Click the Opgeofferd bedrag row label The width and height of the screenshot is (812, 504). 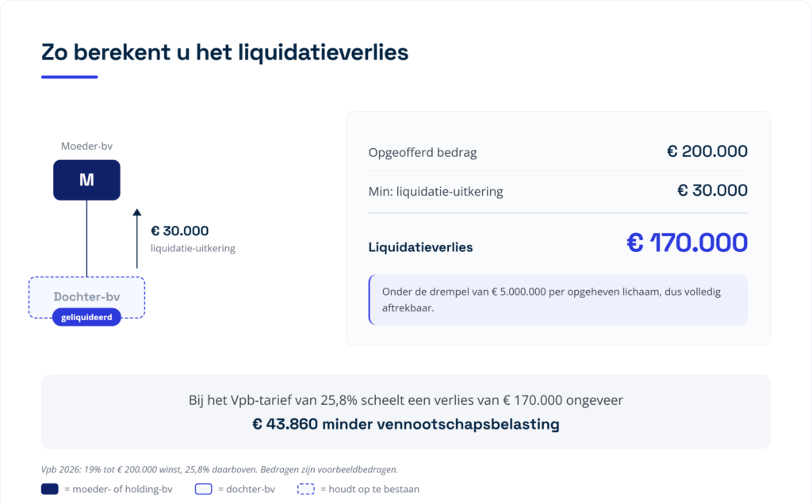[x=423, y=153]
